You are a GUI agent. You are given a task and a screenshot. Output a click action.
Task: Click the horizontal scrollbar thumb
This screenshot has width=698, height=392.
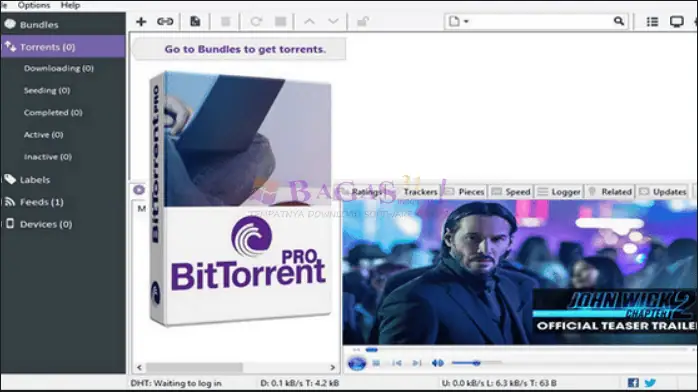coord(194,368)
